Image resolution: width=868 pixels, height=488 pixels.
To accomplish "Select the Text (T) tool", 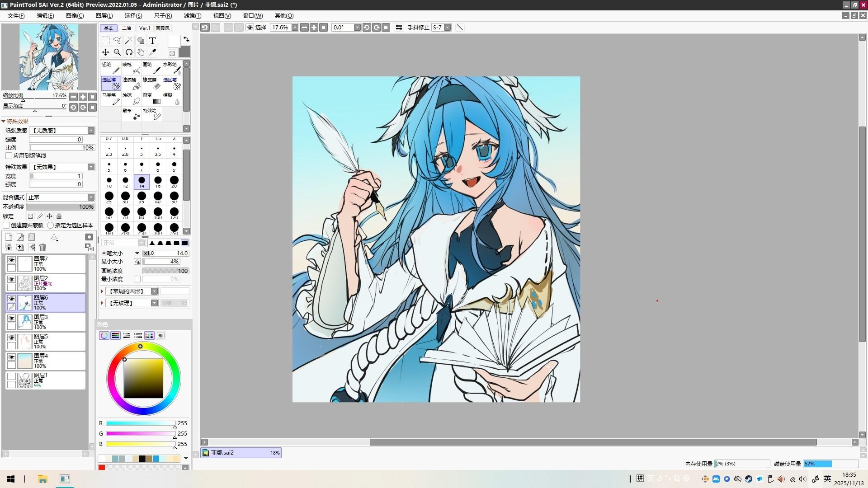I will 152,41.
